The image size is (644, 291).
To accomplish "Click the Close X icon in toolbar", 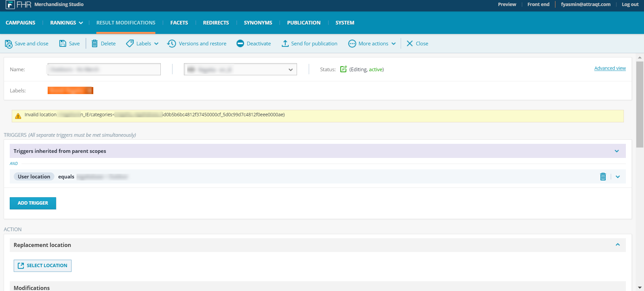I will pos(410,43).
